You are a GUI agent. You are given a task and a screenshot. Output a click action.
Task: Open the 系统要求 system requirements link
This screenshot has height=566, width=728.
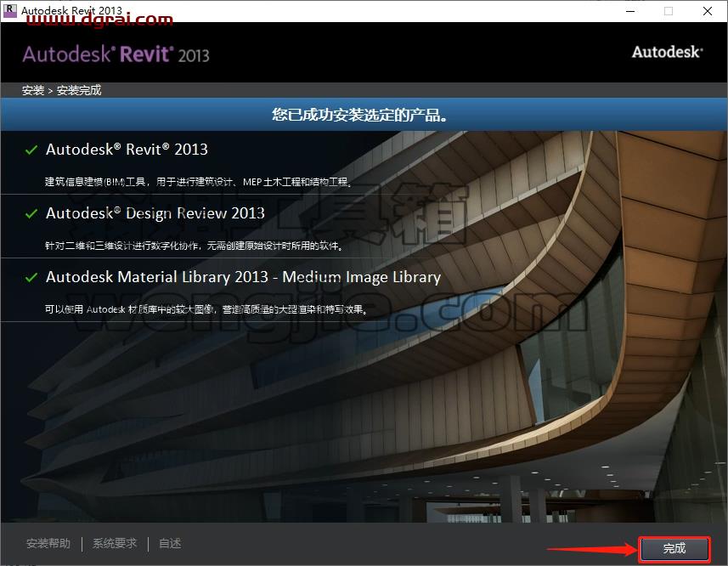(115, 543)
